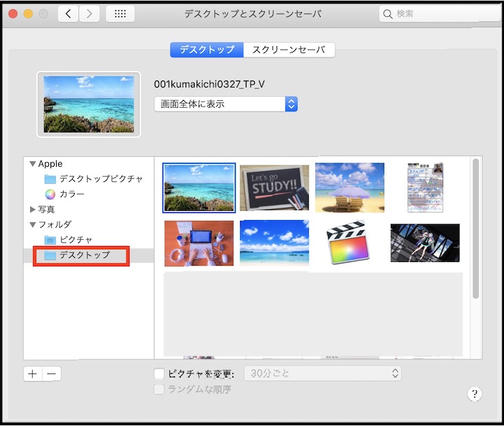504x426 pixels.
Task: Click the magnifier icon in search field
Action: pos(388,14)
